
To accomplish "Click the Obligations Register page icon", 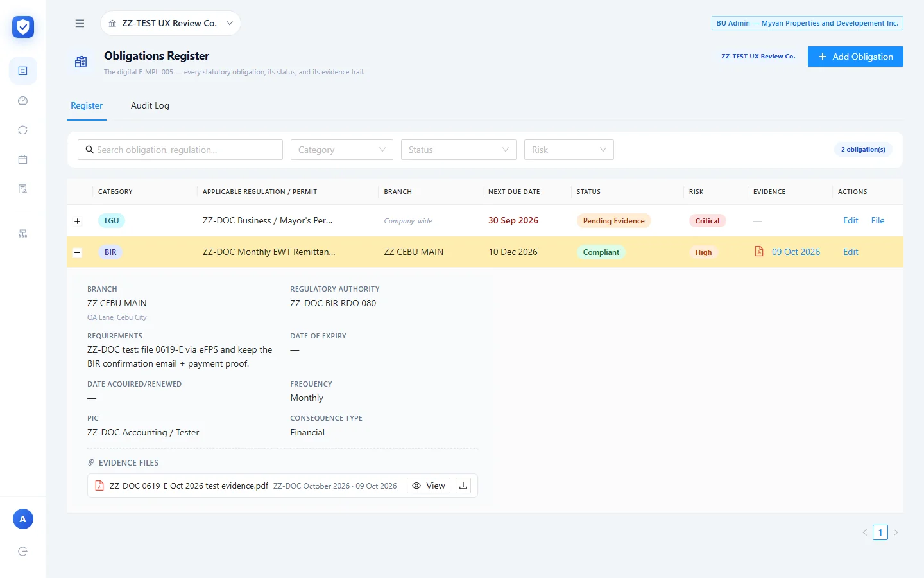I will coord(81,62).
